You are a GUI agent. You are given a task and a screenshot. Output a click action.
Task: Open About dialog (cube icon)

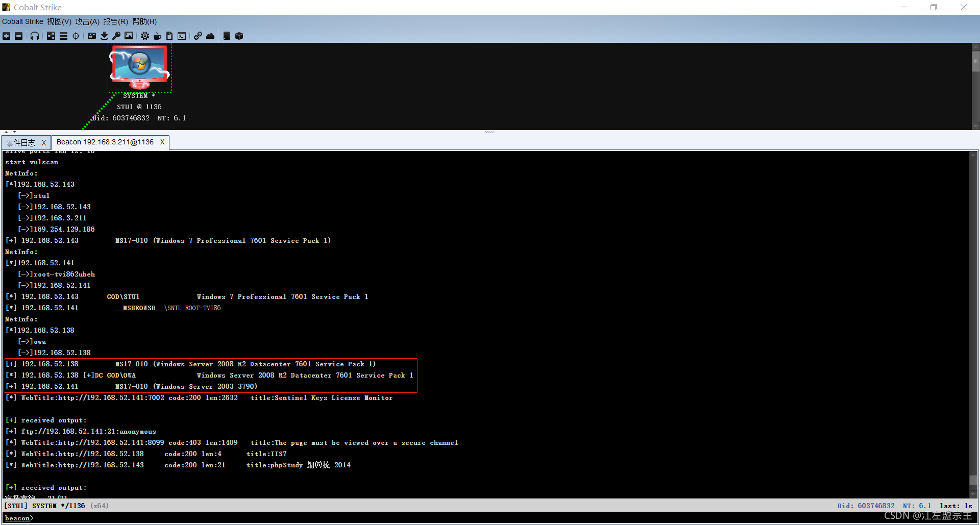(x=239, y=36)
